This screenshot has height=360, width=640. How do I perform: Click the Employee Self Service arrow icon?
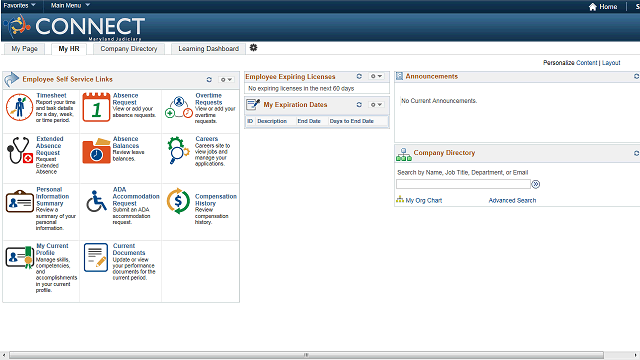(11, 79)
